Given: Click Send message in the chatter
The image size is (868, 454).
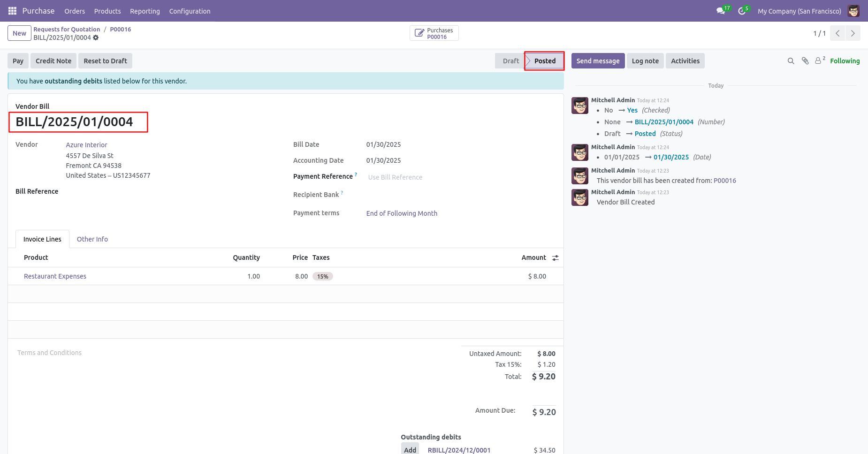Looking at the screenshot, I should [598, 61].
